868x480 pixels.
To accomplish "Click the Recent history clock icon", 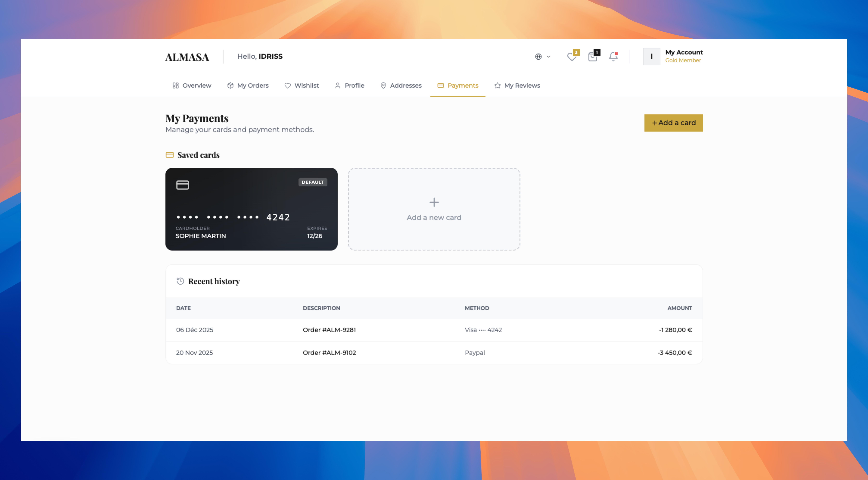I will [x=181, y=281].
